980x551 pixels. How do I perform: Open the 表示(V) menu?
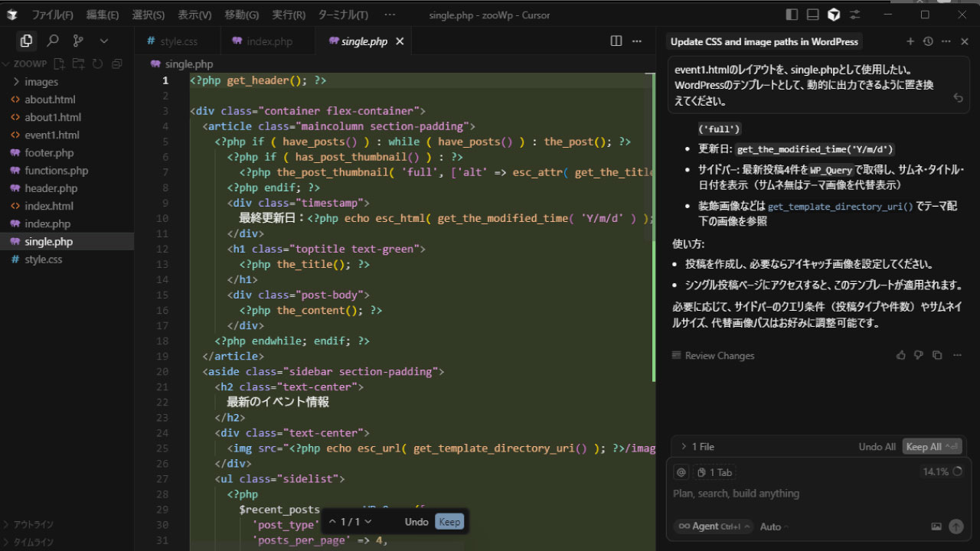[x=194, y=15]
